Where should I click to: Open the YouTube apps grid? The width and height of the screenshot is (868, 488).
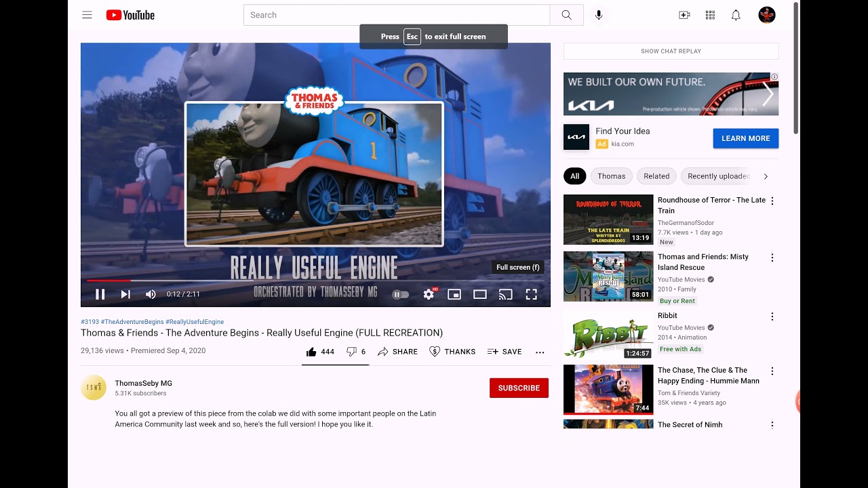pos(710,15)
